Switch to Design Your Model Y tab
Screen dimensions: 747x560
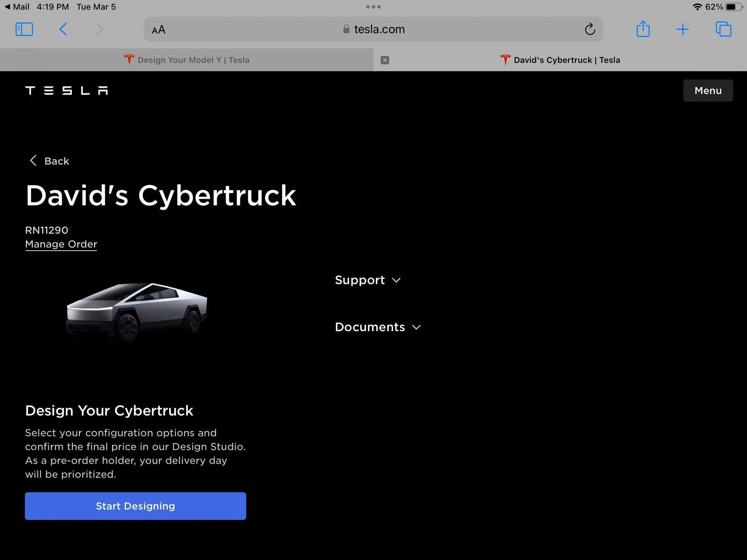click(187, 60)
